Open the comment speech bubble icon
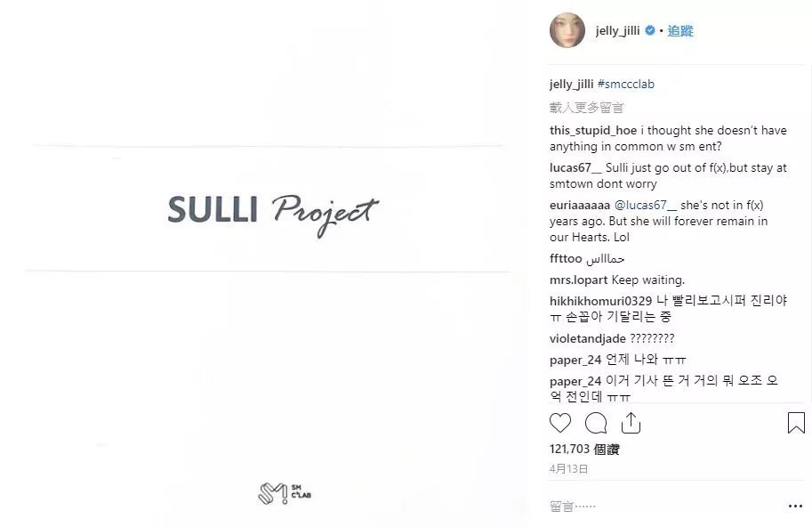 [x=596, y=423]
